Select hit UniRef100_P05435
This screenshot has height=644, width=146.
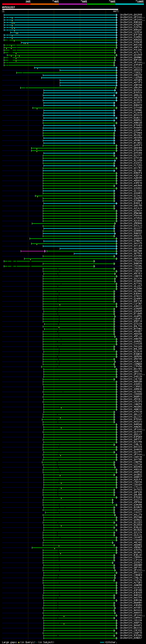(131, 42)
